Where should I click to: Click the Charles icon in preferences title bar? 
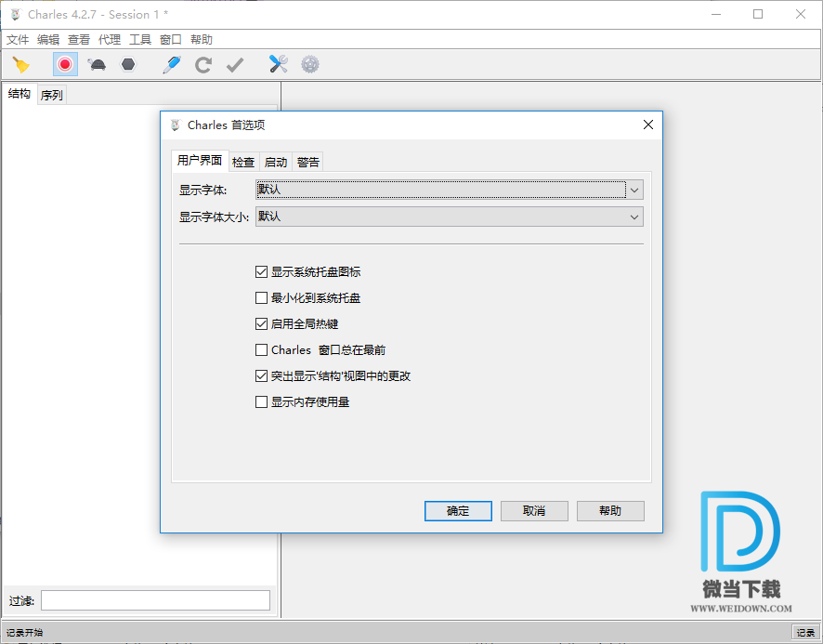tap(176, 125)
